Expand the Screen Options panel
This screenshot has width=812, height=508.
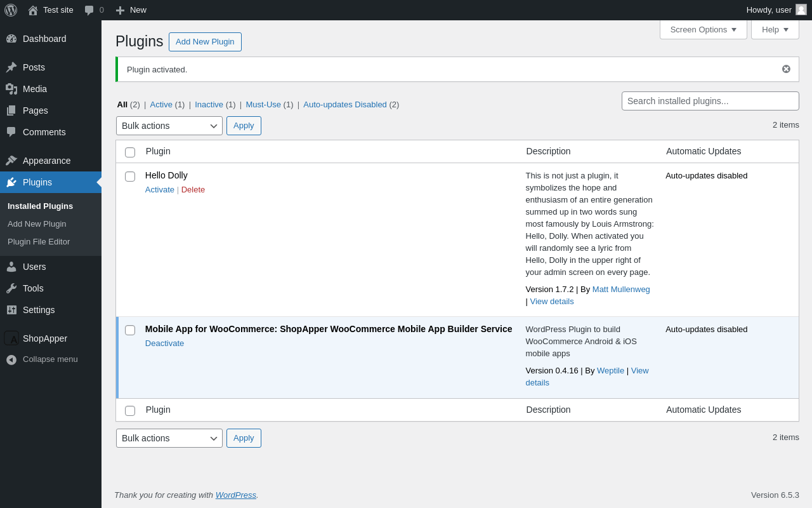[x=703, y=29]
